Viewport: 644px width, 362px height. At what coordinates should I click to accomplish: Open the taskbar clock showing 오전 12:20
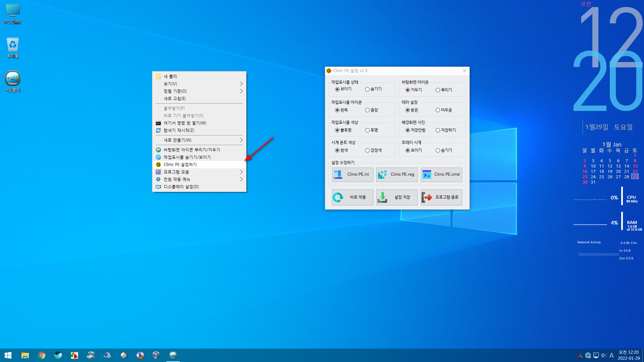click(x=629, y=355)
